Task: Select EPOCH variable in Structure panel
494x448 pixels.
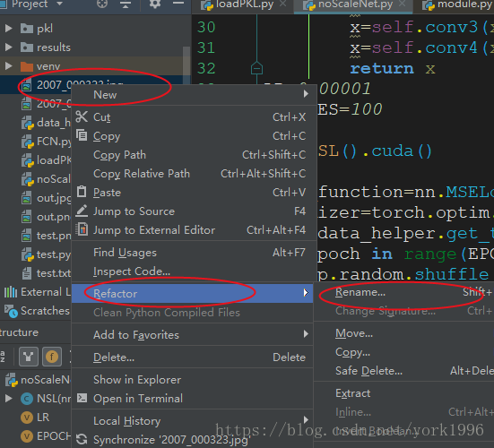Action: 46,436
